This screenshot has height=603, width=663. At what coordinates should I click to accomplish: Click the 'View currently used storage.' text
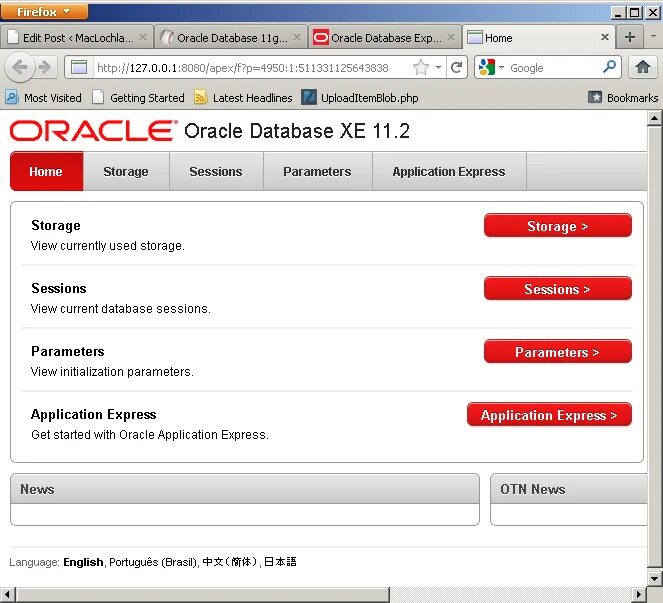[108, 246]
